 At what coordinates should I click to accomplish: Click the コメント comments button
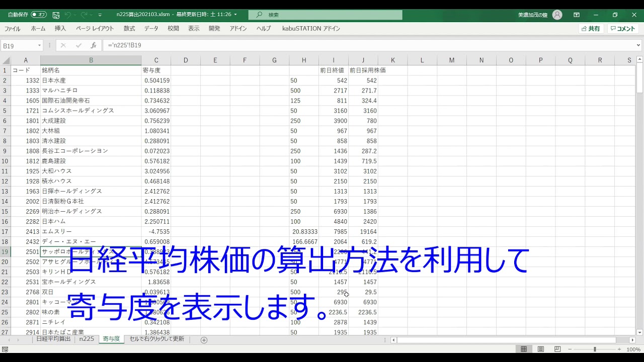(x=623, y=29)
